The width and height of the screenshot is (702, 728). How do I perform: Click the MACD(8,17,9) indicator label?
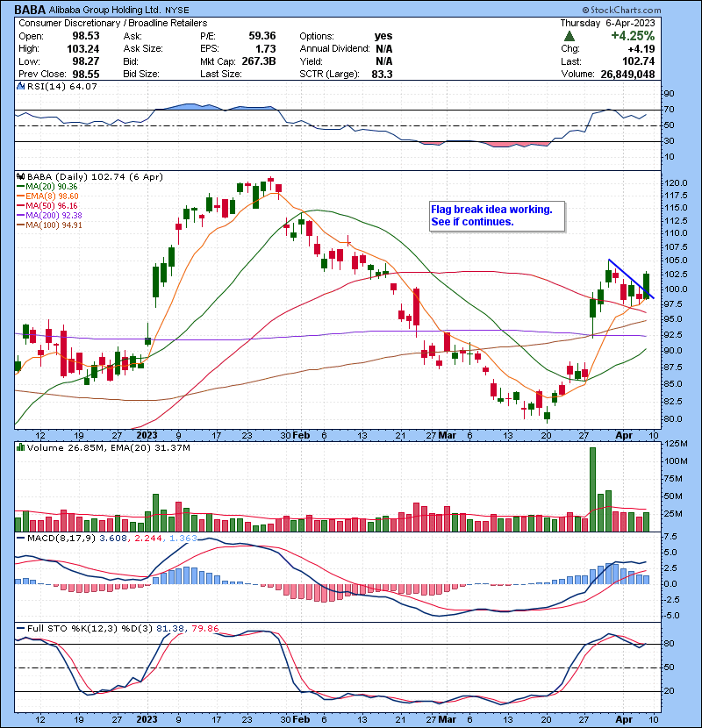tap(61, 539)
